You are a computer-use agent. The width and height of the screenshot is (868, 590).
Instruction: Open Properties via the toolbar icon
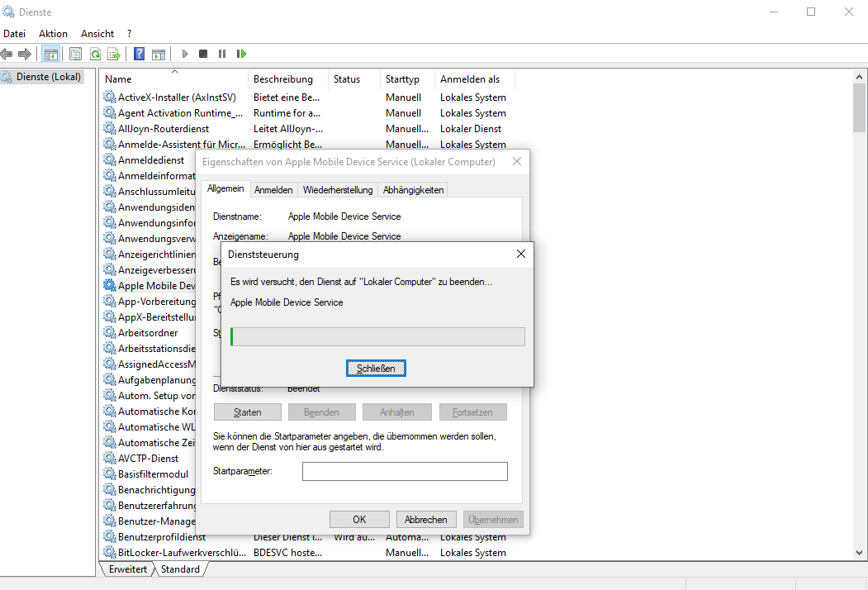coord(75,54)
